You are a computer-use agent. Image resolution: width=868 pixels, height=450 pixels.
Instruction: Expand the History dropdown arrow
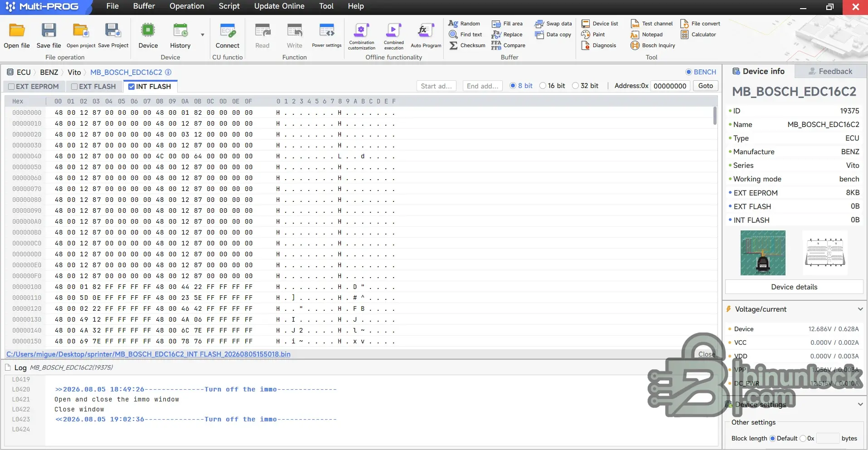pyautogui.click(x=203, y=34)
